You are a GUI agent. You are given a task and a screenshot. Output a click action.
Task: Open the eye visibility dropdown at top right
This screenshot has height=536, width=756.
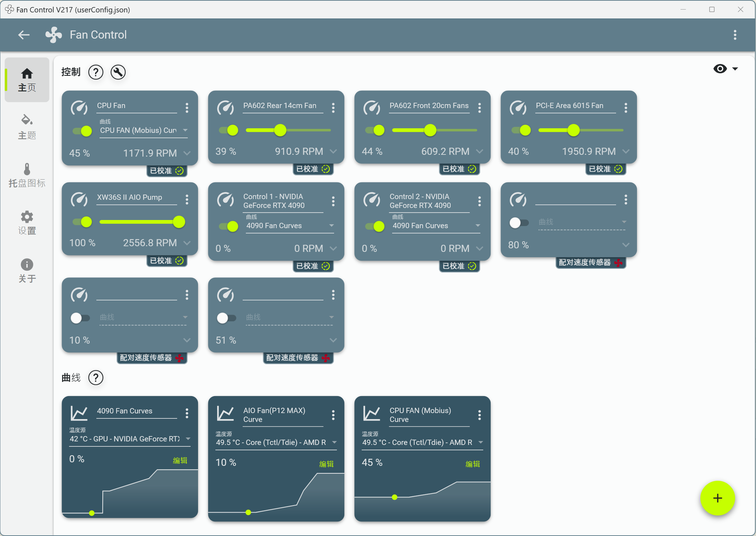[x=725, y=69]
